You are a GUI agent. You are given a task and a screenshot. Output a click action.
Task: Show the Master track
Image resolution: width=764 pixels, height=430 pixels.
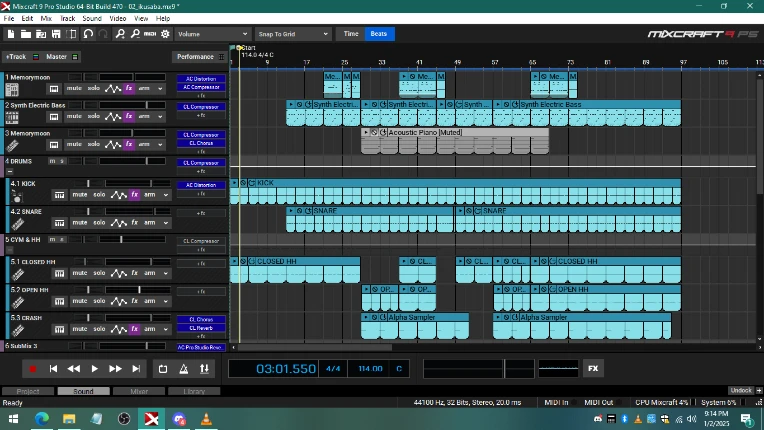(57, 57)
